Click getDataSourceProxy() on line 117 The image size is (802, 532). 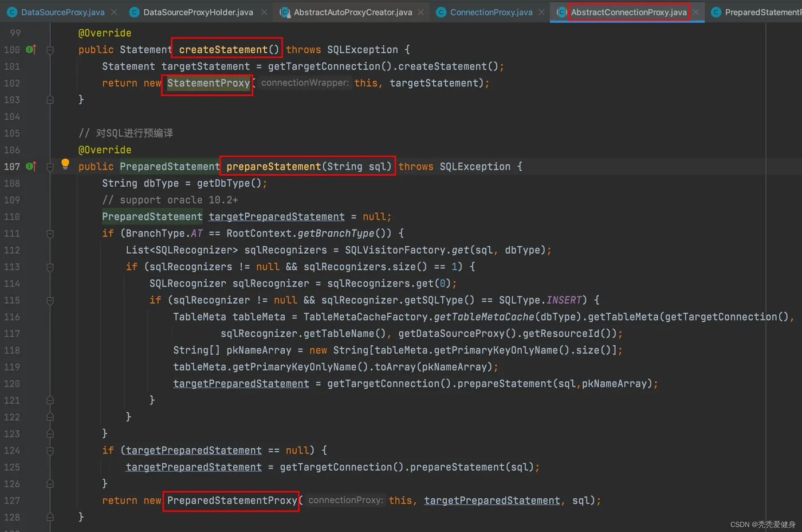(457, 333)
